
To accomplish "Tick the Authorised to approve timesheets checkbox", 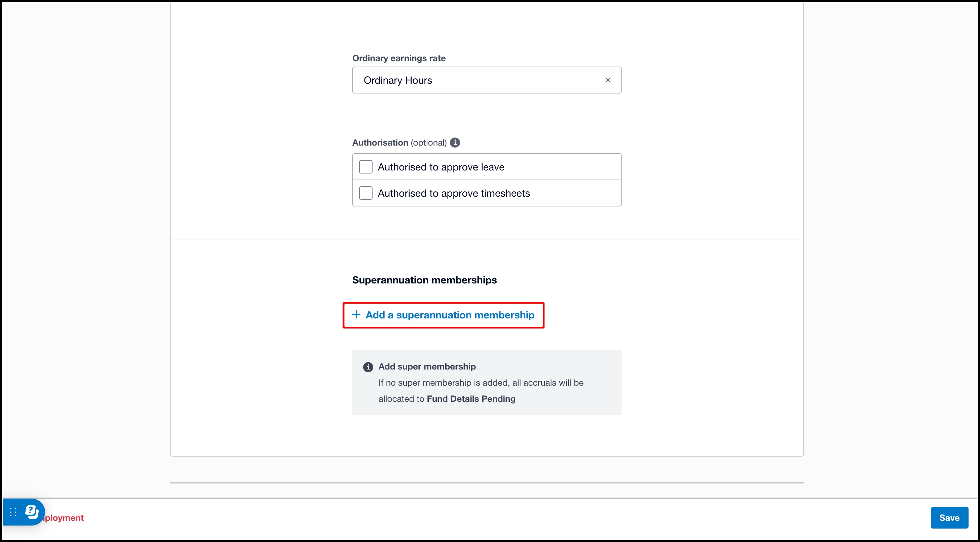I will click(x=365, y=193).
